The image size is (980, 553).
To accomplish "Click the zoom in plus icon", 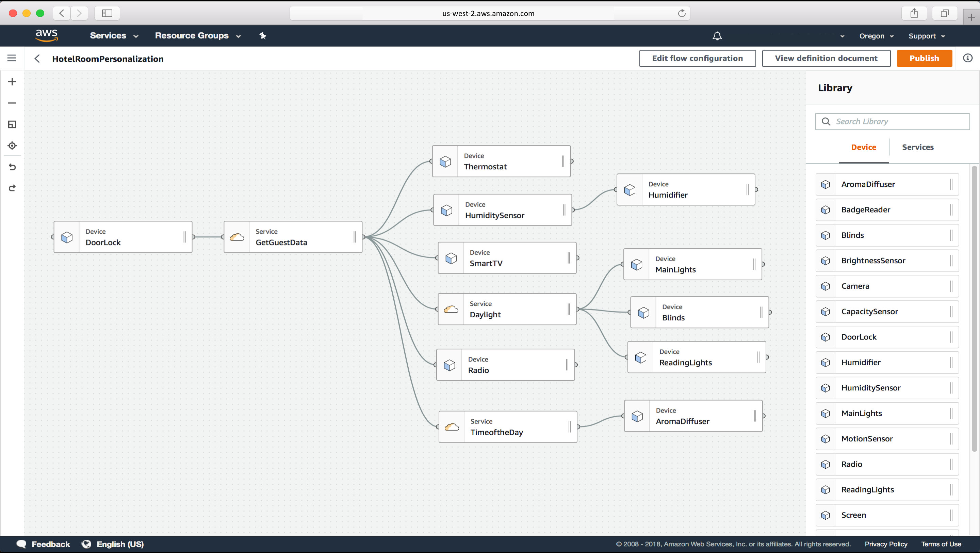I will click(x=12, y=82).
